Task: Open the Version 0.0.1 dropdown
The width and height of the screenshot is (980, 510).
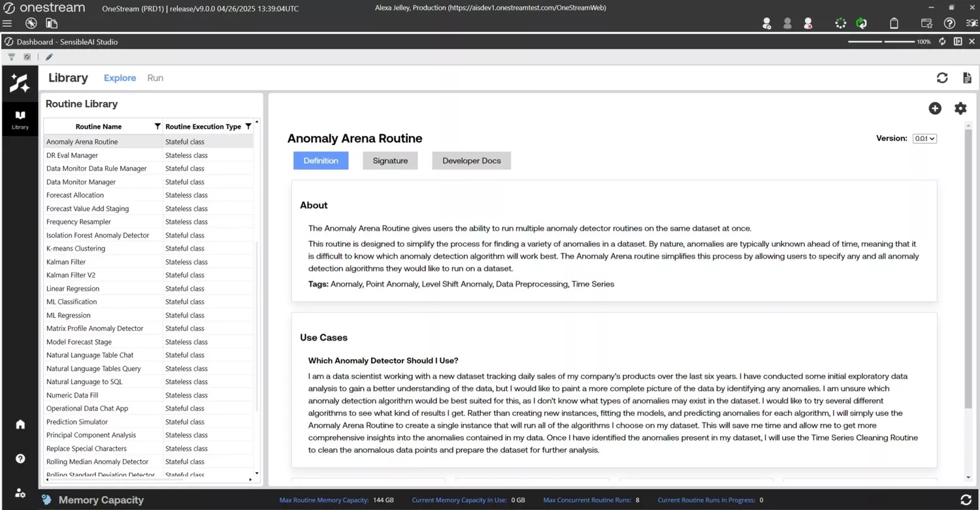Action: (924, 138)
